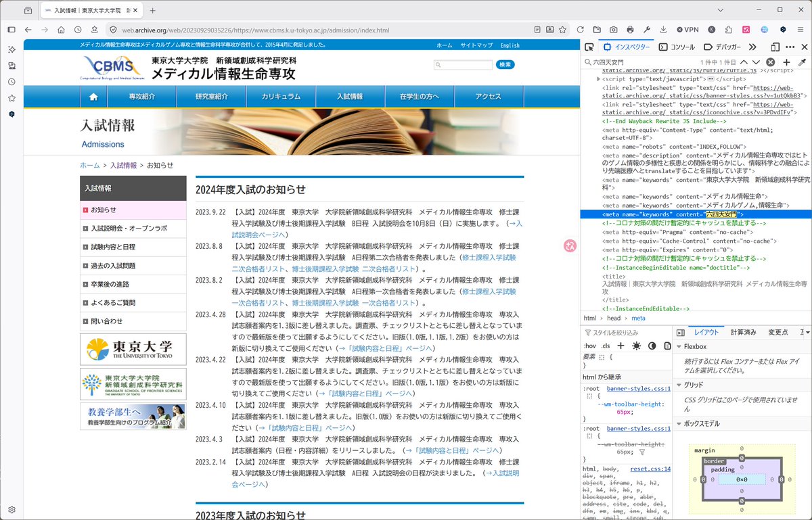The image size is (812, 520).
Task: Open the English language link
Action: [510, 45]
